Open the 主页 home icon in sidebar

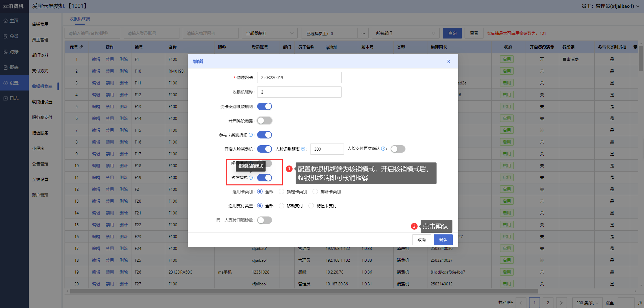point(6,21)
